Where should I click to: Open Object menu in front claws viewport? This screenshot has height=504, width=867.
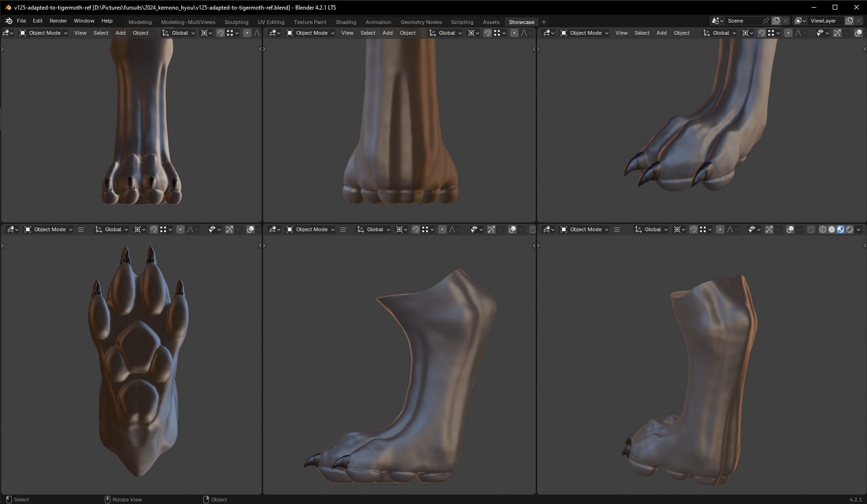140,33
